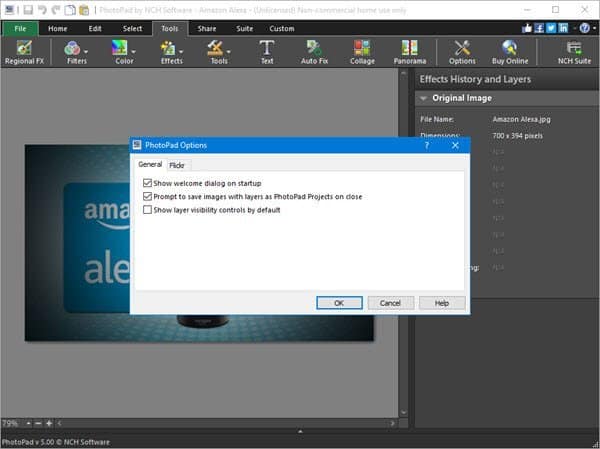Open the Color dropdown menu
The image size is (600, 449).
(x=124, y=52)
